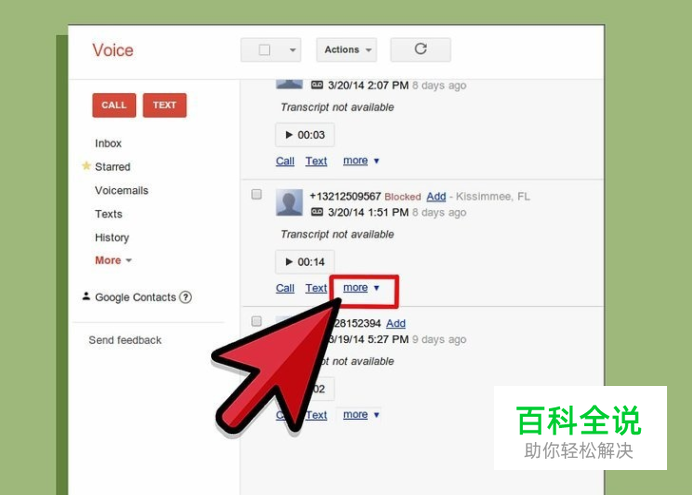
Task: Click the Kissimmee, FL location text
Action: point(493,196)
